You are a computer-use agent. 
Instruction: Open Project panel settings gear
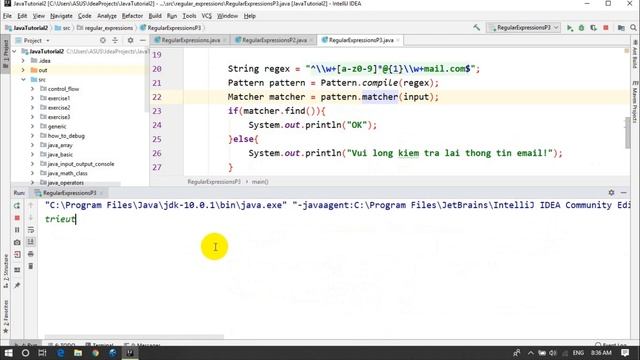coord(130,40)
